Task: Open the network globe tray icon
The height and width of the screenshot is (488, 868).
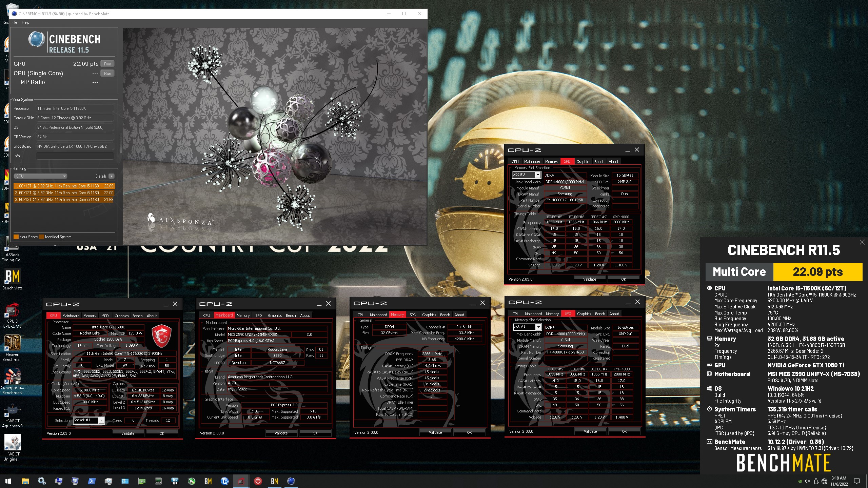Action: 824,481
